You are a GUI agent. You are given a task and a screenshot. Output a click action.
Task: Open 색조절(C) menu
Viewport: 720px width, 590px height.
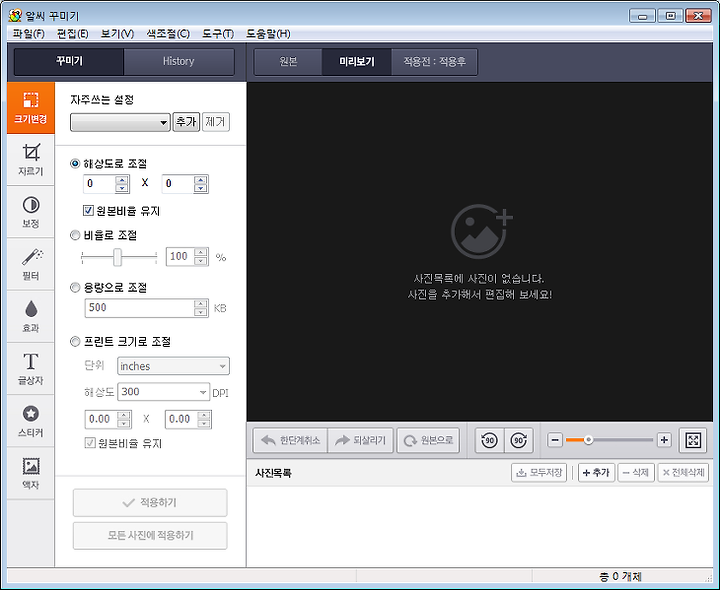coord(168,34)
